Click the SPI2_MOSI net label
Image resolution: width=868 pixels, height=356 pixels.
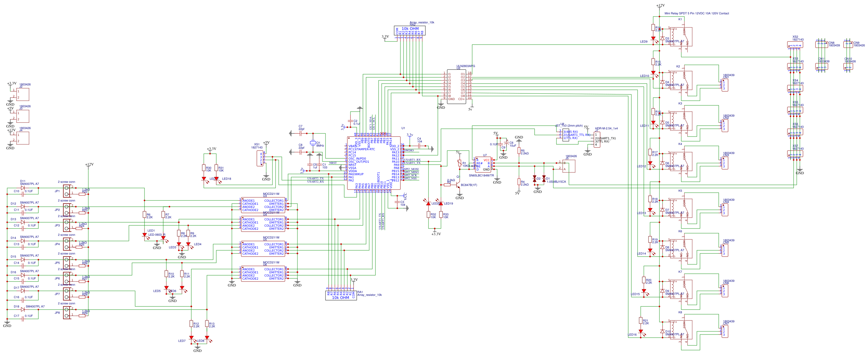click(411, 169)
